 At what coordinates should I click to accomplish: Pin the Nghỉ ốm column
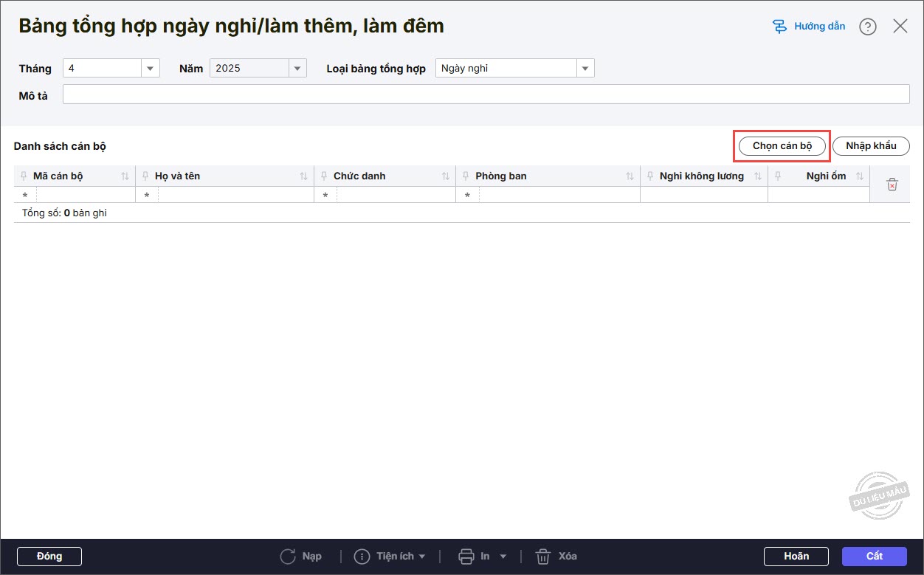coord(779,176)
